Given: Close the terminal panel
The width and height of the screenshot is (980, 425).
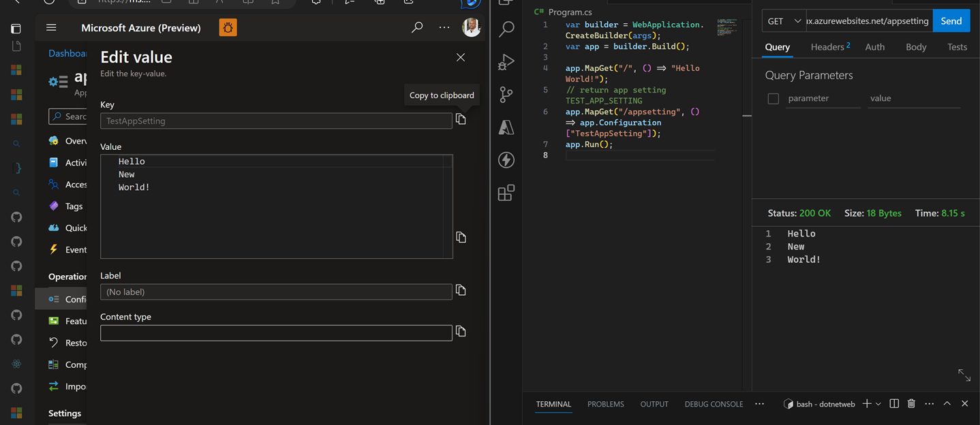Looking at the screenshot, I should click(x=964, y=404).
